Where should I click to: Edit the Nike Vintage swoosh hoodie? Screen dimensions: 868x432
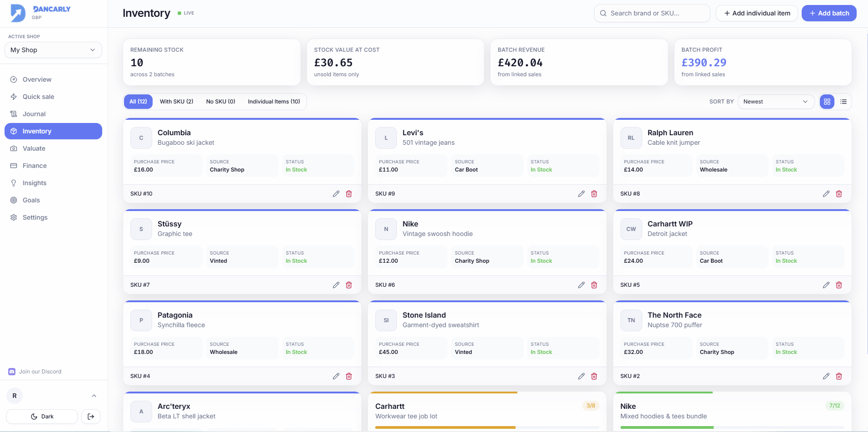click(x=581, y=285)
